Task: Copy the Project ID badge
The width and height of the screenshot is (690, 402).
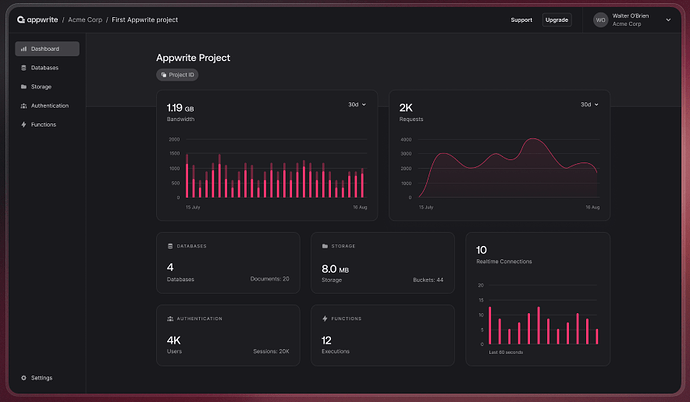Action: (x=177, y=75)
